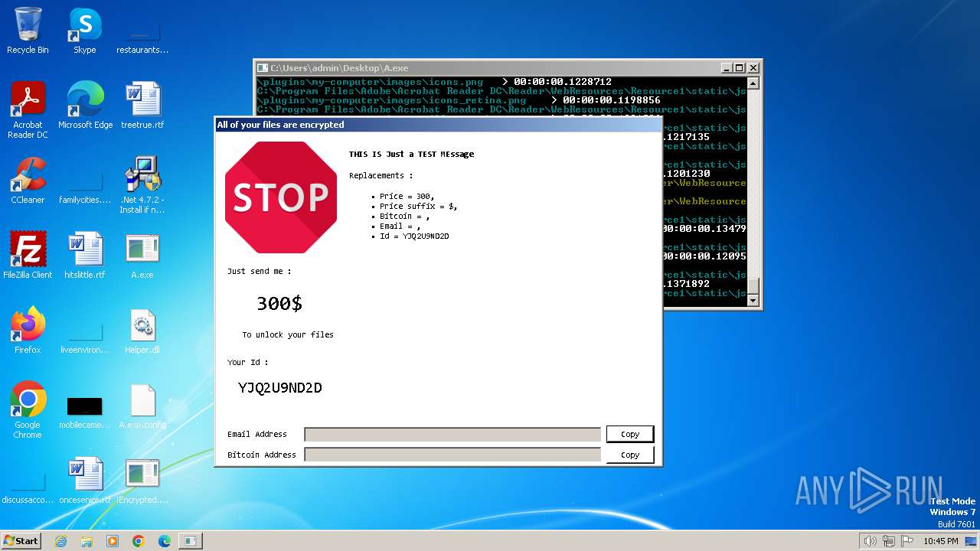Open the !Encrypted desktop file
Screen dimensions: 980x551
142,481
